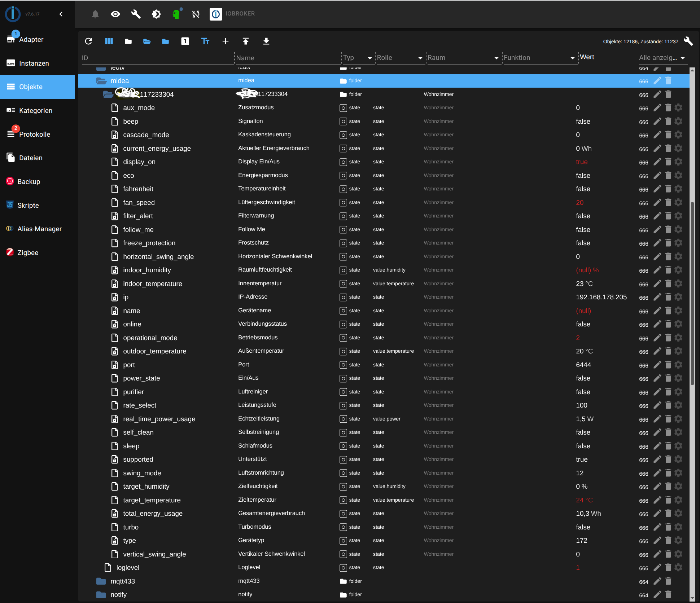Image resolution: width=700 pixels, height=603 pixels.
Task: Open the IOBROKER host logo button
Action: (216, 14)
